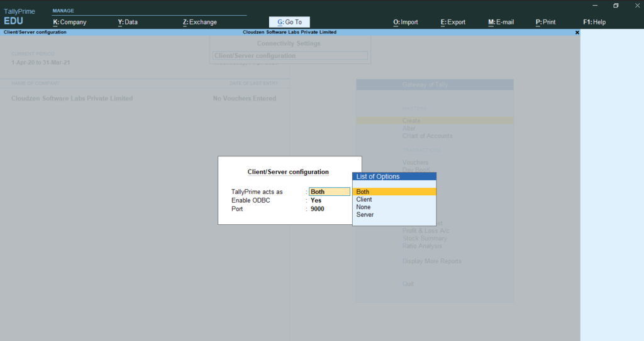
Task: Select Client in List of Options
Action: tap(394, 200)
